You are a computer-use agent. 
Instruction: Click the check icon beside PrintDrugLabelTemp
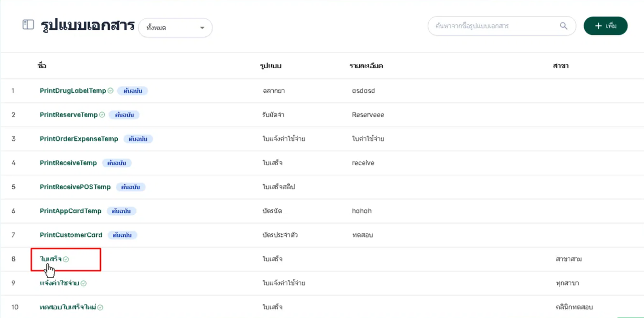[x=110, y=91]
